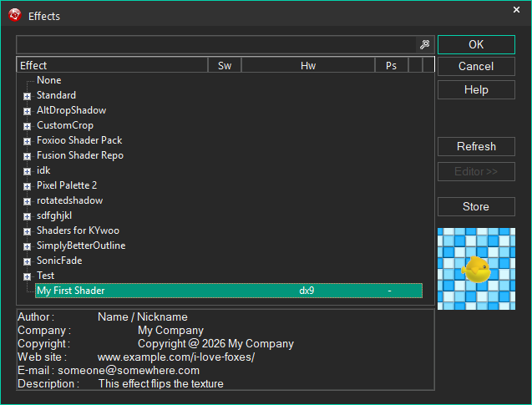This screenshot has width=532, height=405.
Task: Select the None effect entry
Action: click(48, 80)
